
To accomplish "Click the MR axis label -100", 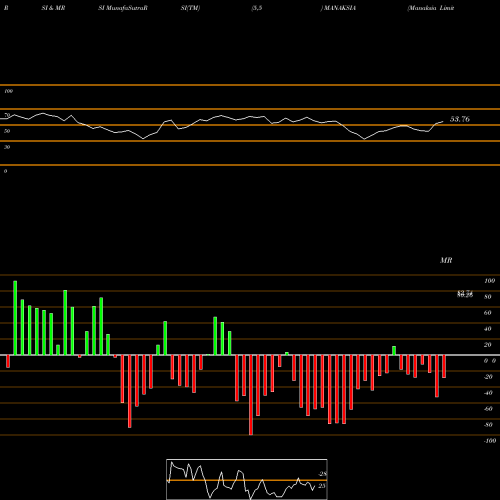I will click(x=489, y=441).
